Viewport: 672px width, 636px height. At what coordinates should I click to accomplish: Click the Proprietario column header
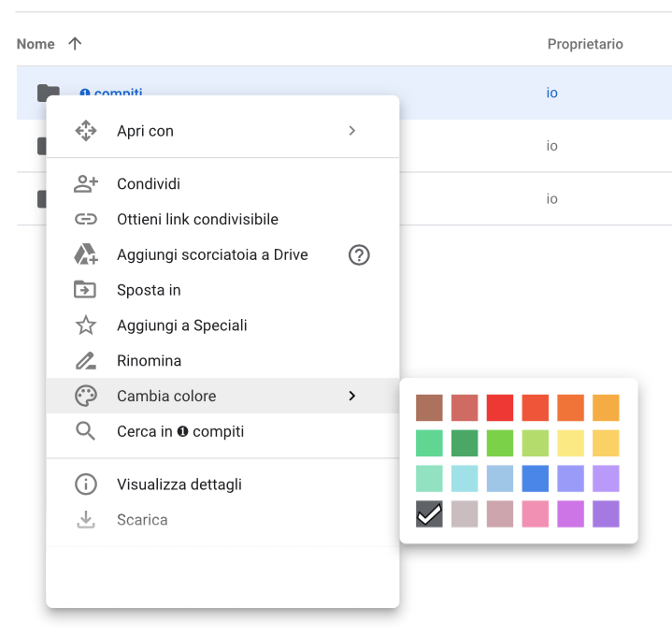(585, 44)
